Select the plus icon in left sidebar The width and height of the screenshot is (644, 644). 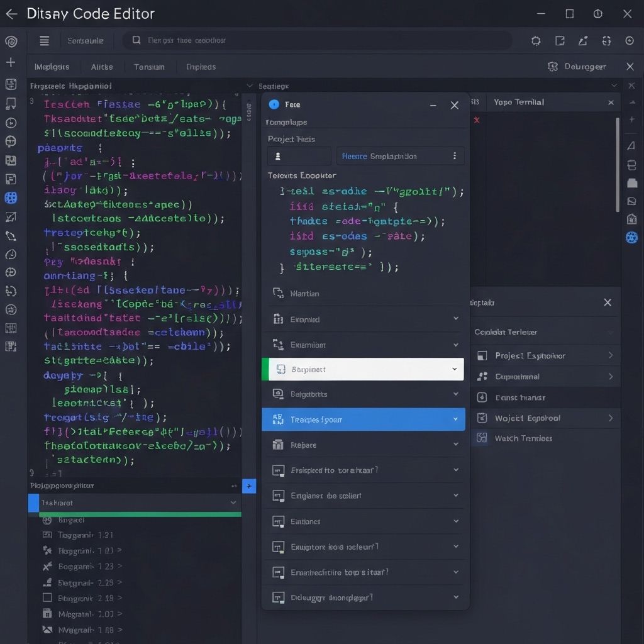pos(11,63)
